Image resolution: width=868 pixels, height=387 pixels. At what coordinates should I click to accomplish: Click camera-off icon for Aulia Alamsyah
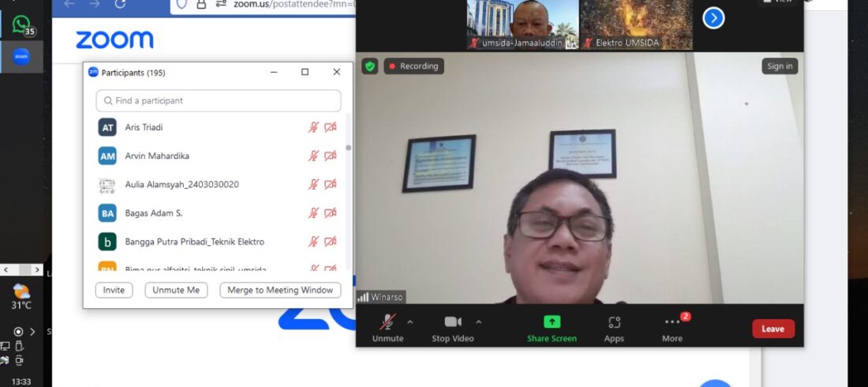[x=331, y=185]
